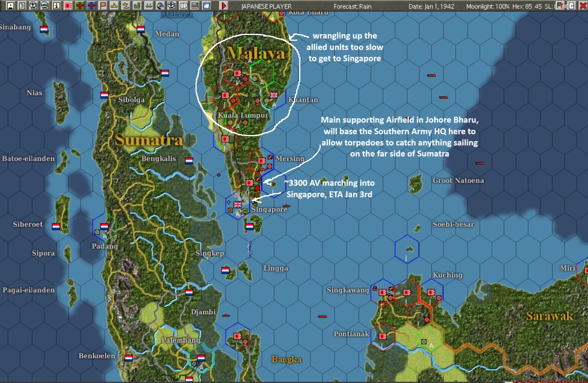
Task: Open the weather cloud icon
Action: (206, 5)
